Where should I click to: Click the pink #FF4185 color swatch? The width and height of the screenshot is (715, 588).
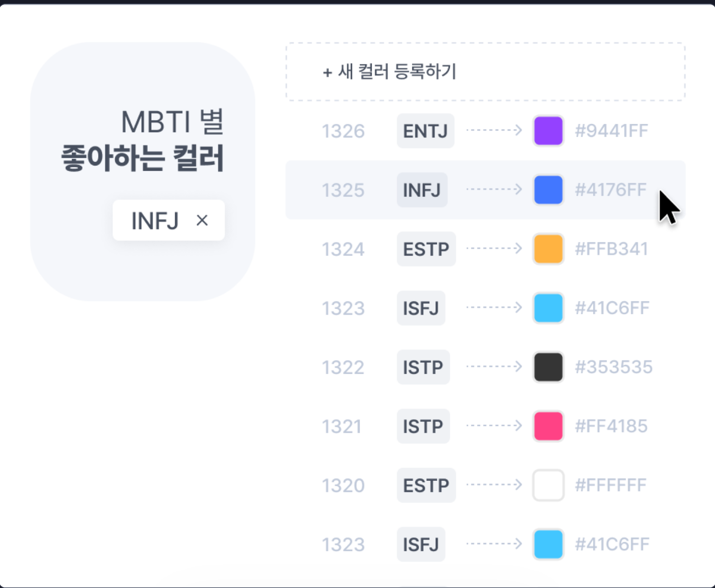tap(548, 426)
